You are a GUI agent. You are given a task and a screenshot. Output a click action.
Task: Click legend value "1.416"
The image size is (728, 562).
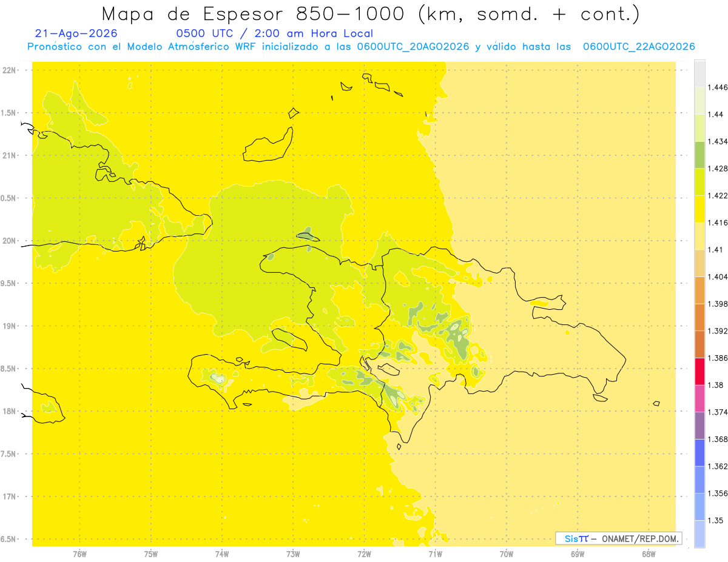pyautogui.click(x=719, y=222)
